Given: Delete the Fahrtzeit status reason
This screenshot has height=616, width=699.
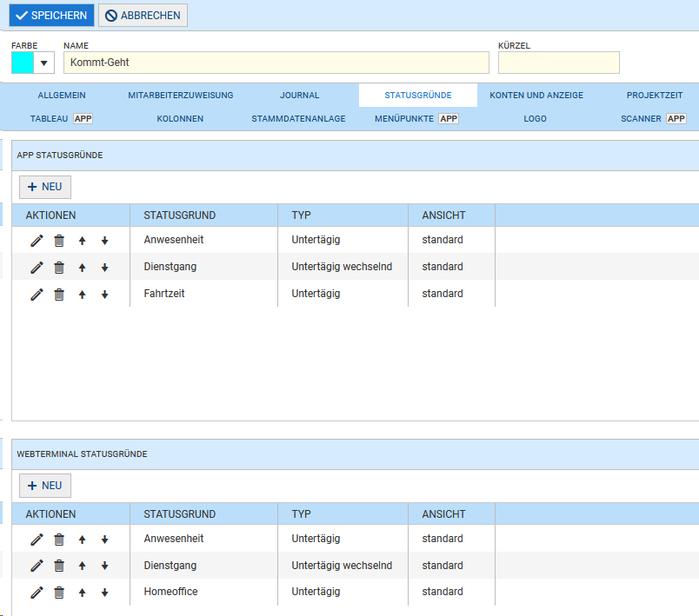Looking at the screenshot, I should click(x=59, y=294).
